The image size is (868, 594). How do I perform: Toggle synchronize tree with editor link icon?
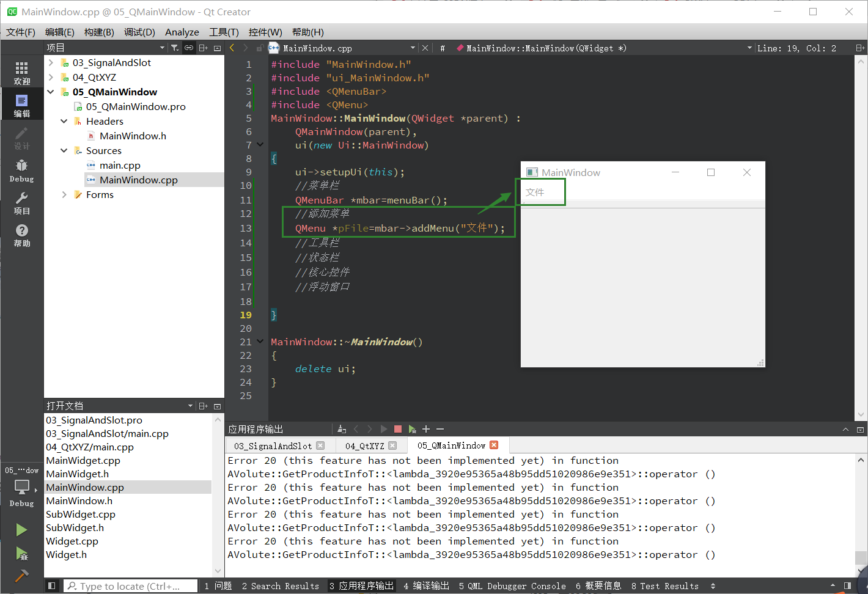189,47
